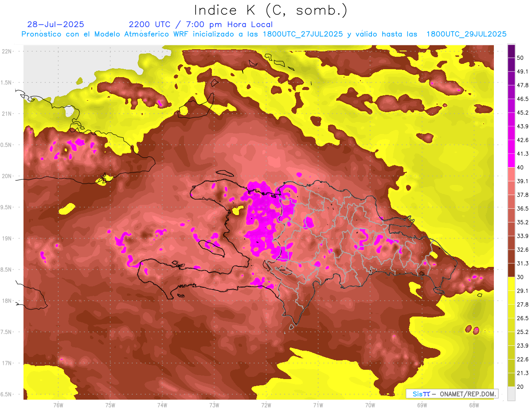Viewport: 532px width, 411px height.
Task: Click the colorbar value '22.6'
Action: [x=523, y=359]
